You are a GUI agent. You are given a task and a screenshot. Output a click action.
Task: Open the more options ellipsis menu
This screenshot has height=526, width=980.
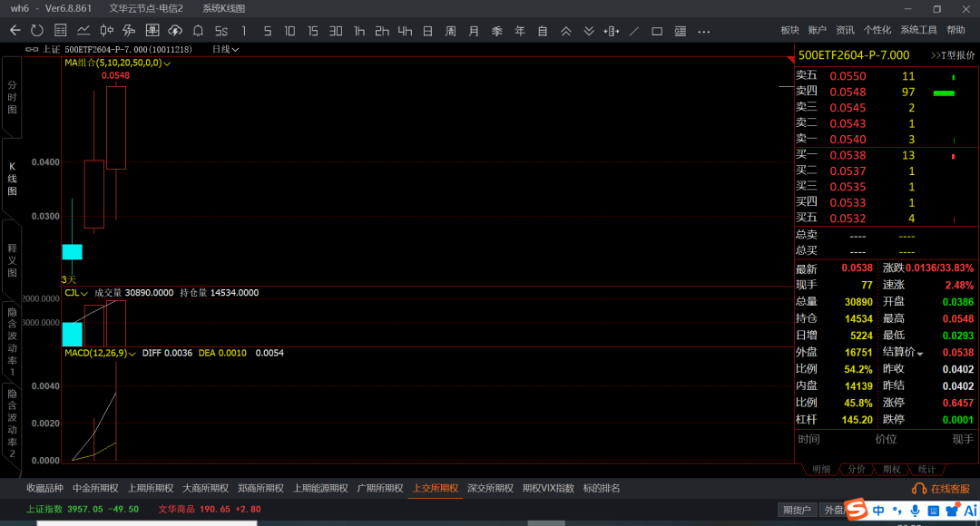pyautogui.click(x=704, y=31)
